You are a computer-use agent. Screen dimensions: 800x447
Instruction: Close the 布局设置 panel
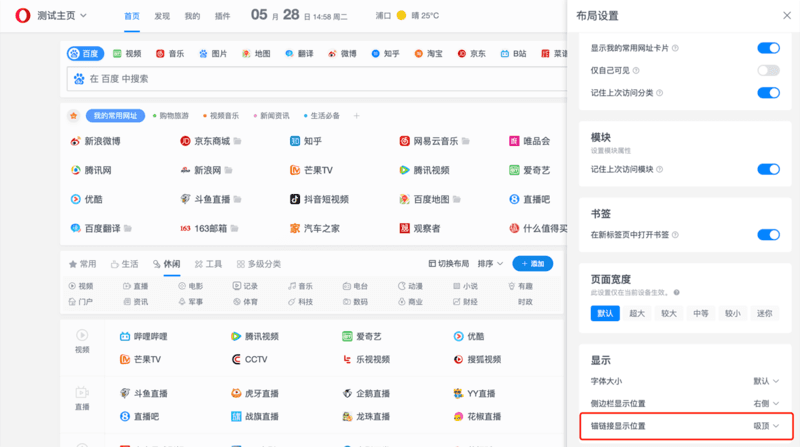click(787, 16)
